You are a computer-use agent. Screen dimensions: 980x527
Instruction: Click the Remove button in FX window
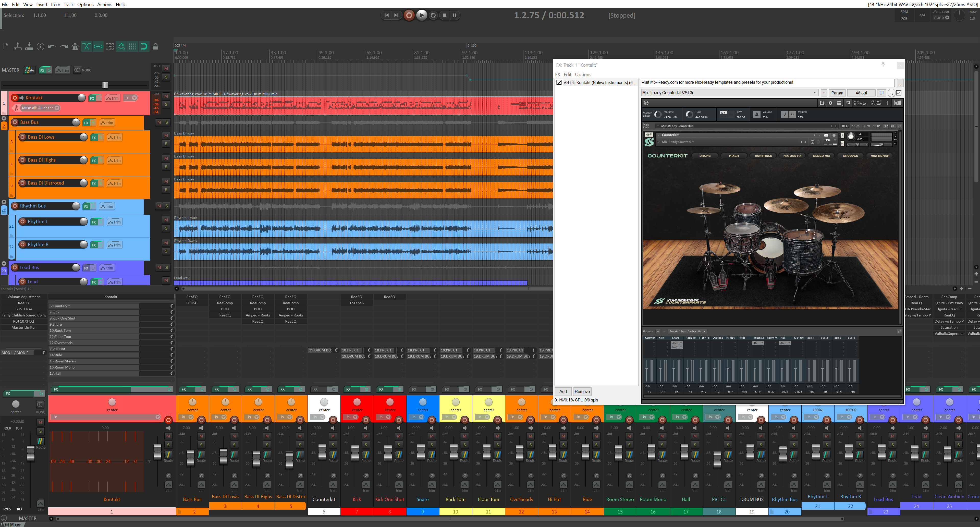pos(582,391)
